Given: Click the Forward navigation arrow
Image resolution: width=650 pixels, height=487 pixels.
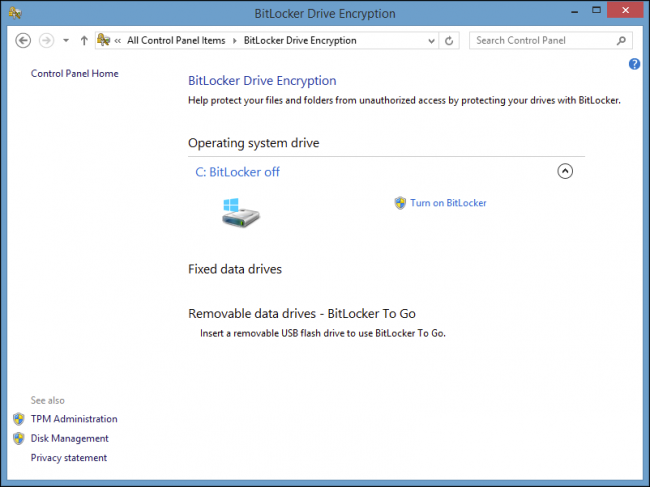Looking at the screenshot, I should tap(46, 41).
